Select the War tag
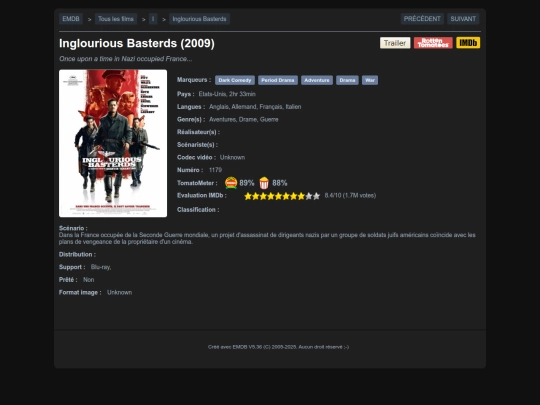 point(370,80)
